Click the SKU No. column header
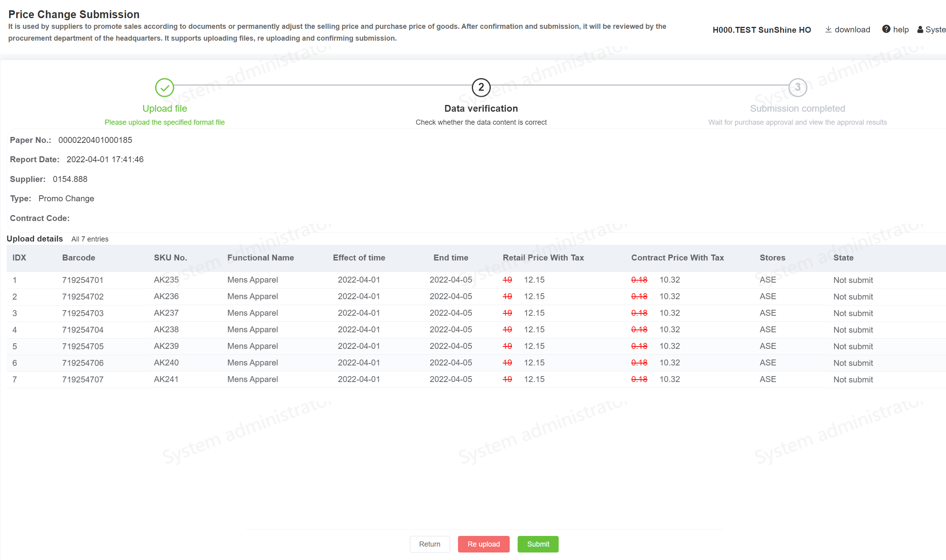Image resolution: width=946 pixels, height=560 pixels. 170,258
